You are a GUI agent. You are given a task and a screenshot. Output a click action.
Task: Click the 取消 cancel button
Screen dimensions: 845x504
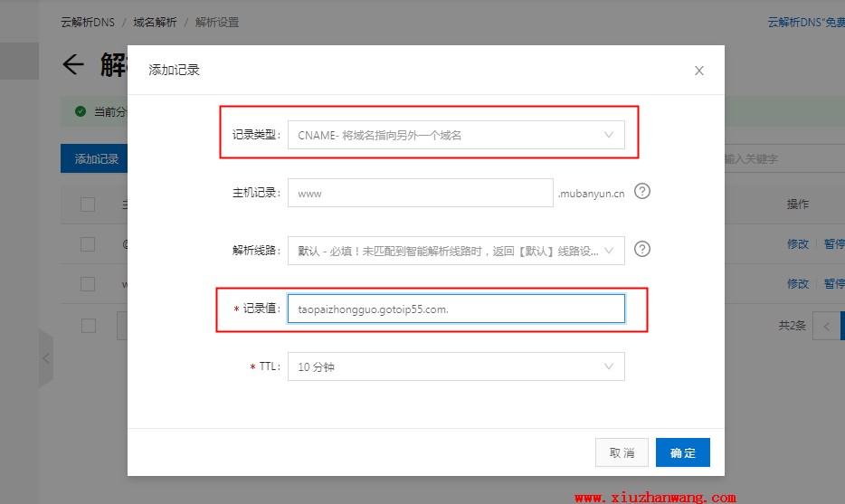pos(622,452)
